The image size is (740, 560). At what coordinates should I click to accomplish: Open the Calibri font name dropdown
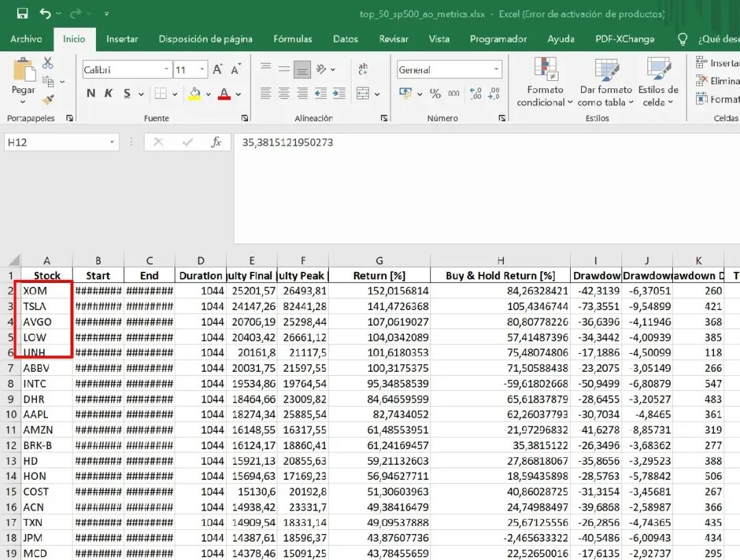click(127, 70)
